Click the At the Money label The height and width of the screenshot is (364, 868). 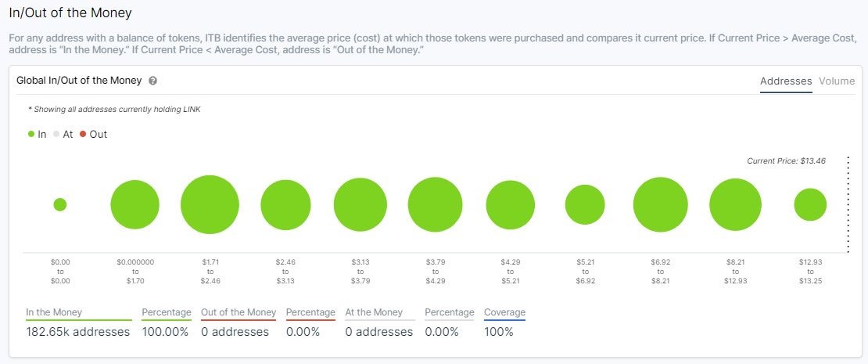[x=374, y=312]
